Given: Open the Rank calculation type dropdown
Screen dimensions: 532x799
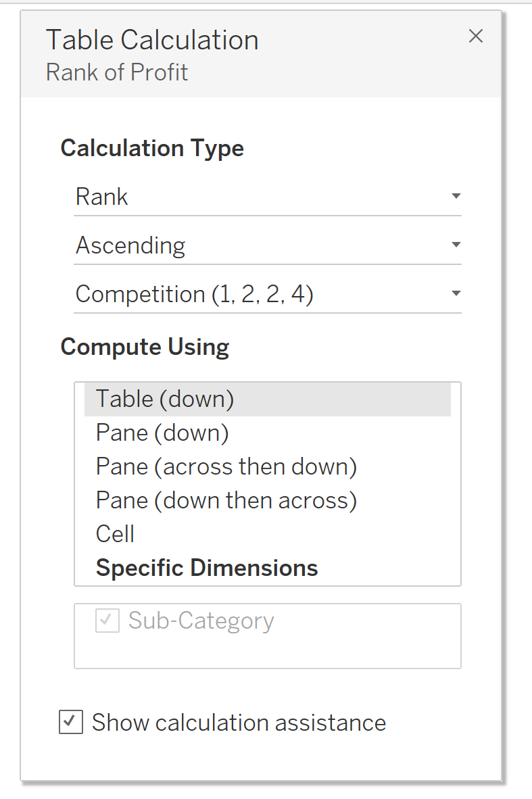Looking at the screenshot, I should [267, 197].
